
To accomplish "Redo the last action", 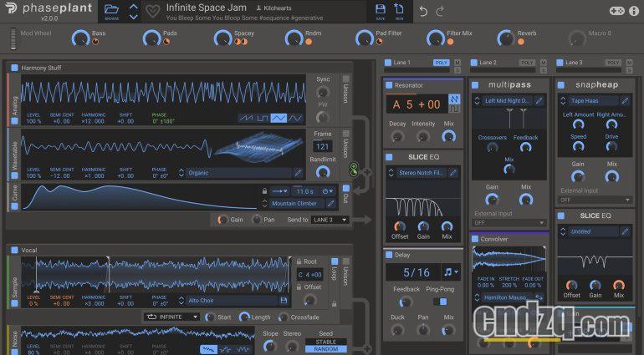I will point(440,11).
